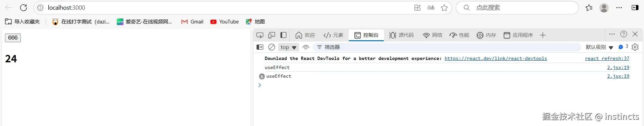This screenshot has height=126, width=644.
Task: Show the console sidebar panel
Action: 260,47
